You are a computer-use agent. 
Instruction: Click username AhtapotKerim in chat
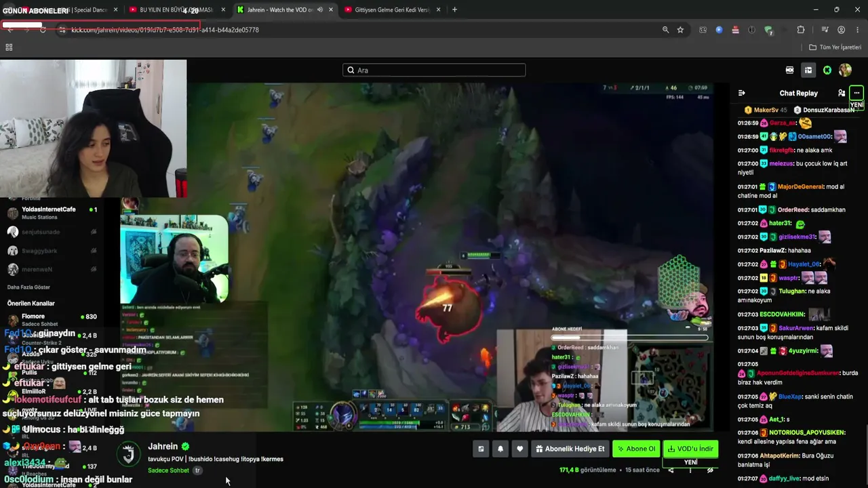[x=779, y=455]
